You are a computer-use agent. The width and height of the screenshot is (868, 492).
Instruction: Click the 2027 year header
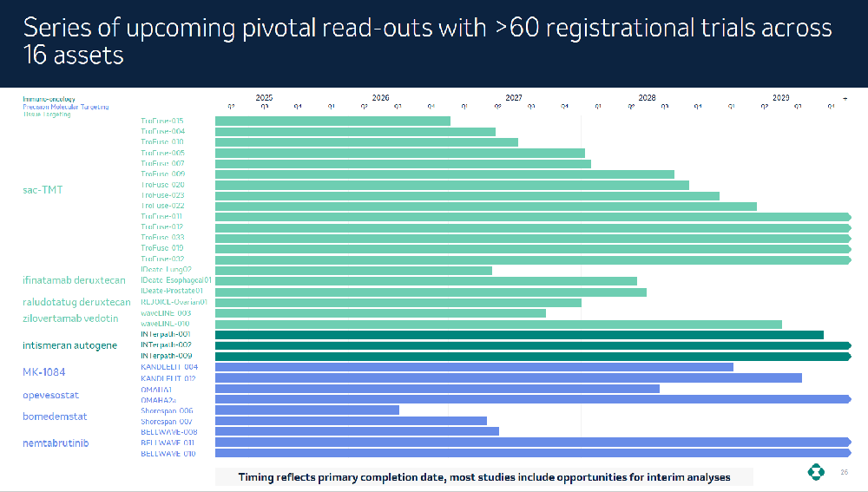513,98
